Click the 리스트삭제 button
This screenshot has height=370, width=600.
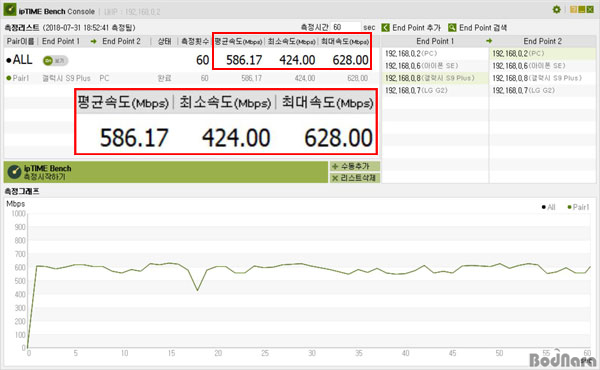coord(355,178)
